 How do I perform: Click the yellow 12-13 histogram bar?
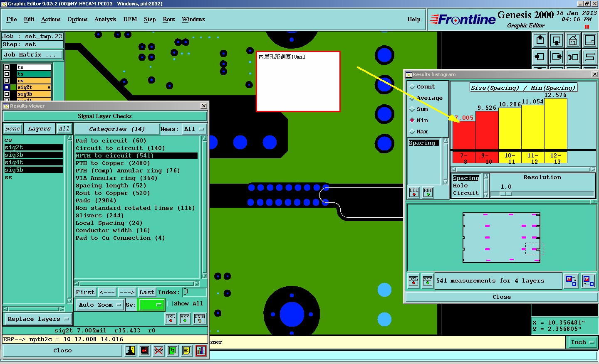[556, 124]
